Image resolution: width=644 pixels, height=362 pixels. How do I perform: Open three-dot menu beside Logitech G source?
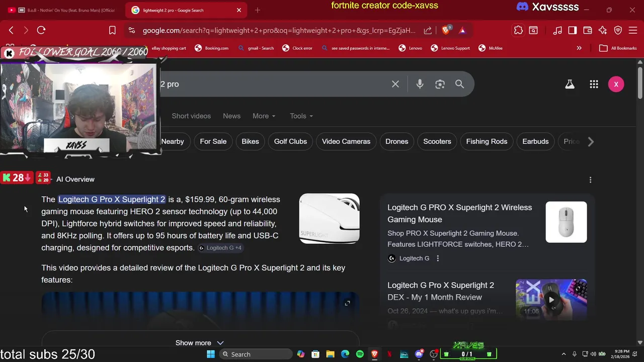(438, 258)
